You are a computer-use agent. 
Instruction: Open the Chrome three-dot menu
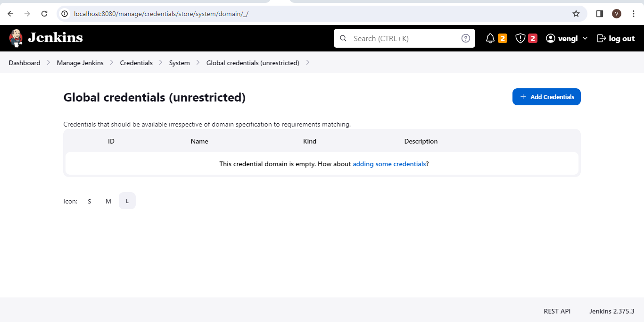[634, 14]
